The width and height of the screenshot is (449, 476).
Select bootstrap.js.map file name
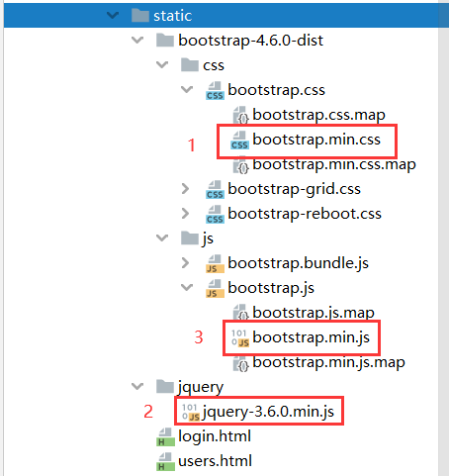(314, 313)
